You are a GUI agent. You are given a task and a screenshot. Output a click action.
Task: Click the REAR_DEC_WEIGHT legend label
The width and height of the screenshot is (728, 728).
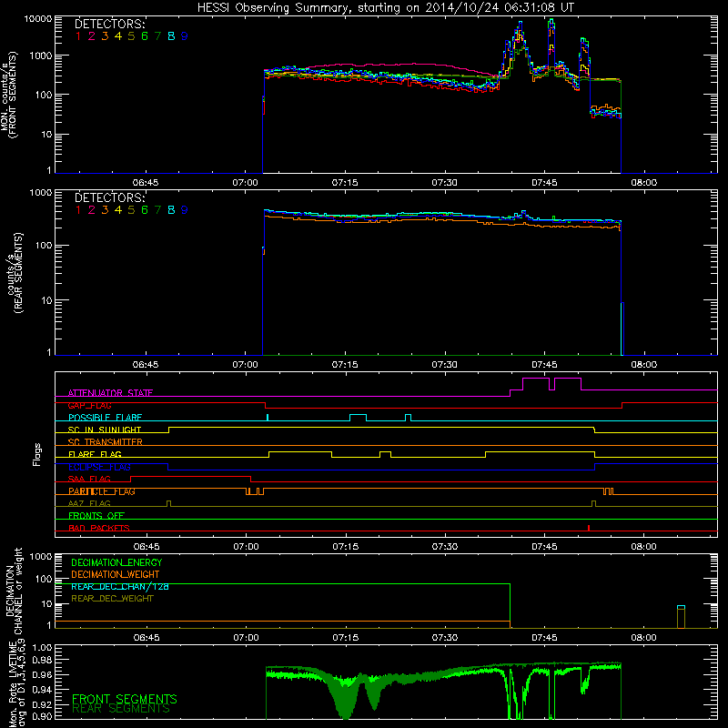pyautogui.click(x=112, y=599)
